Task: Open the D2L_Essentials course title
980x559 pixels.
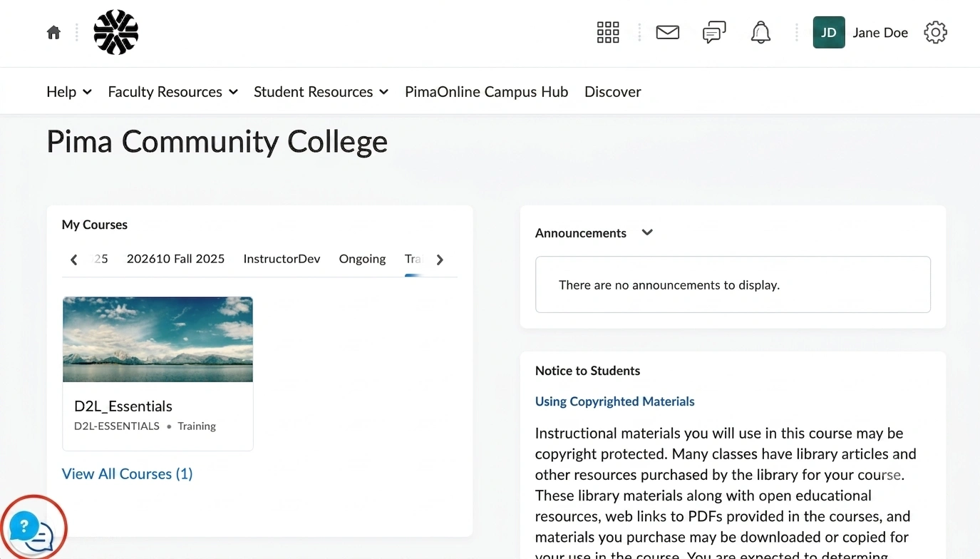Action: (x=123, y=406)
